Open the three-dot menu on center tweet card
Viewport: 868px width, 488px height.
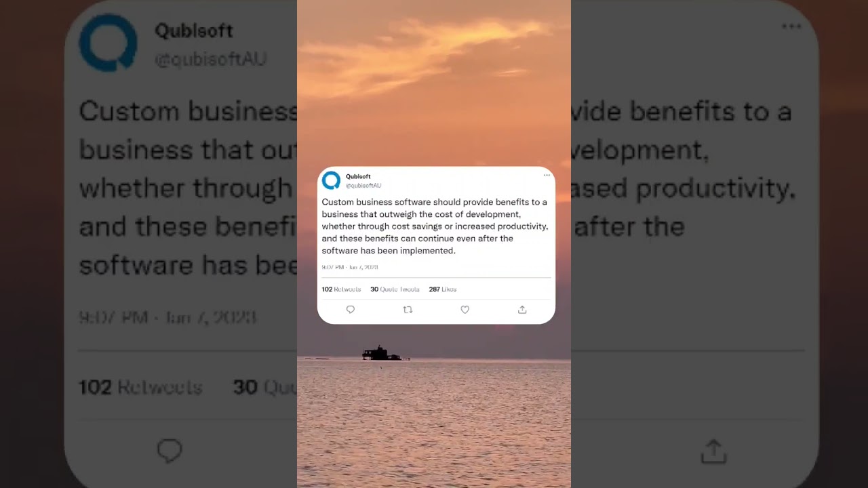tap(547, 176)
